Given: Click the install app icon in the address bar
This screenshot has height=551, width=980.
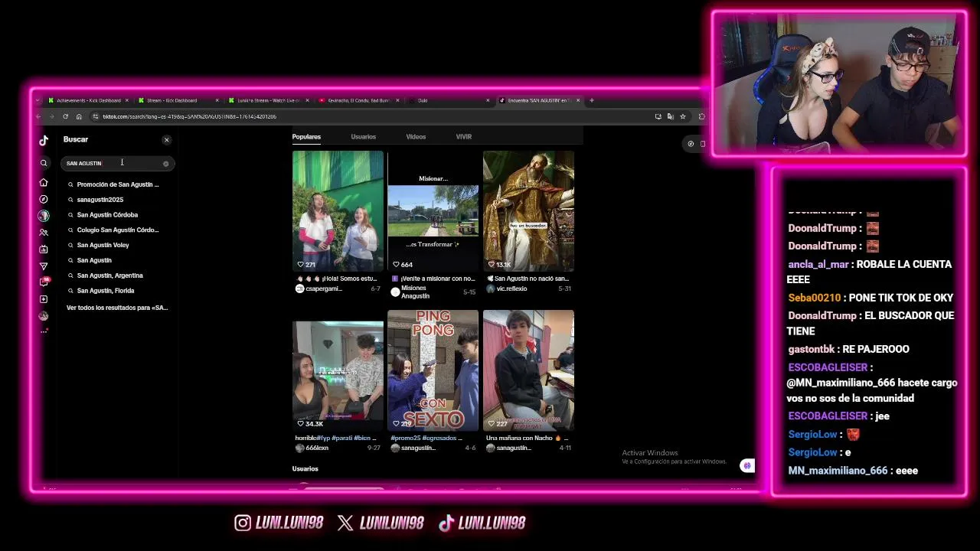Looking at the screenshot, I should pyautogui.click(x=658, y=116).
